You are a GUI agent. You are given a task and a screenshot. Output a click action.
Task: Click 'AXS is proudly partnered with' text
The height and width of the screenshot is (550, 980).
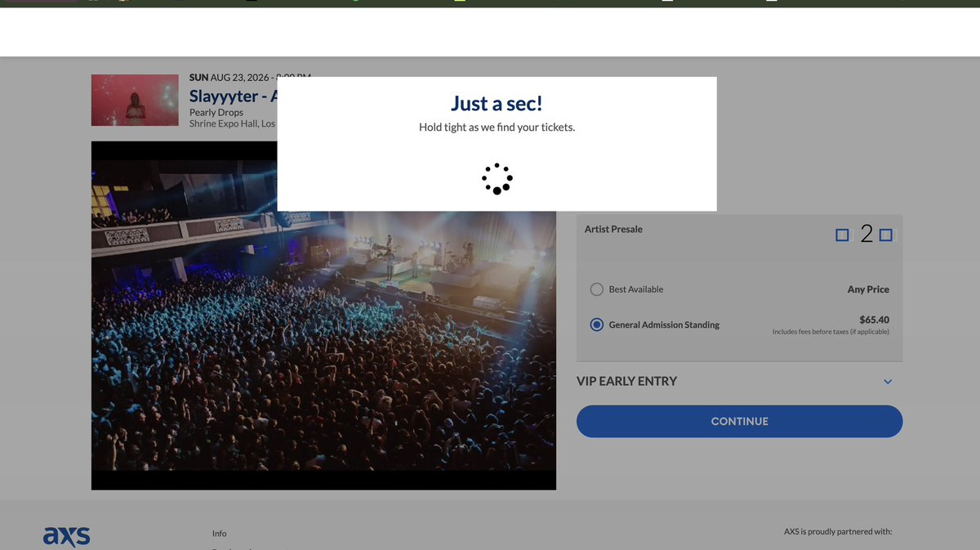coord(838,531)
